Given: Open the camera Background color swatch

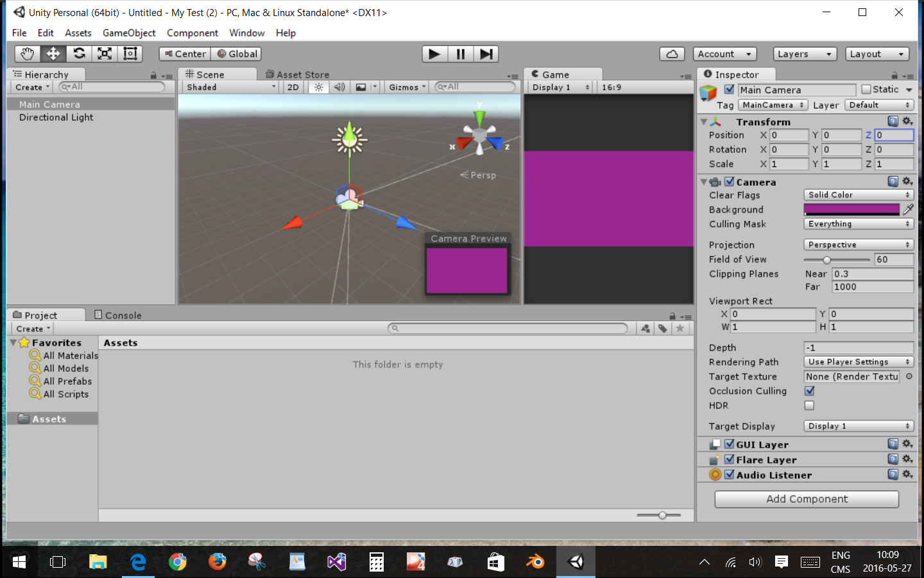Looking at the screenshot, I should click(851, 209).
